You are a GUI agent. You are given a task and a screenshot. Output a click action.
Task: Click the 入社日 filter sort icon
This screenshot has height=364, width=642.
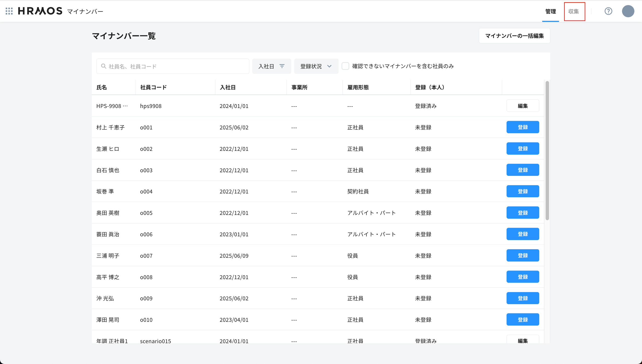(282, 66)
